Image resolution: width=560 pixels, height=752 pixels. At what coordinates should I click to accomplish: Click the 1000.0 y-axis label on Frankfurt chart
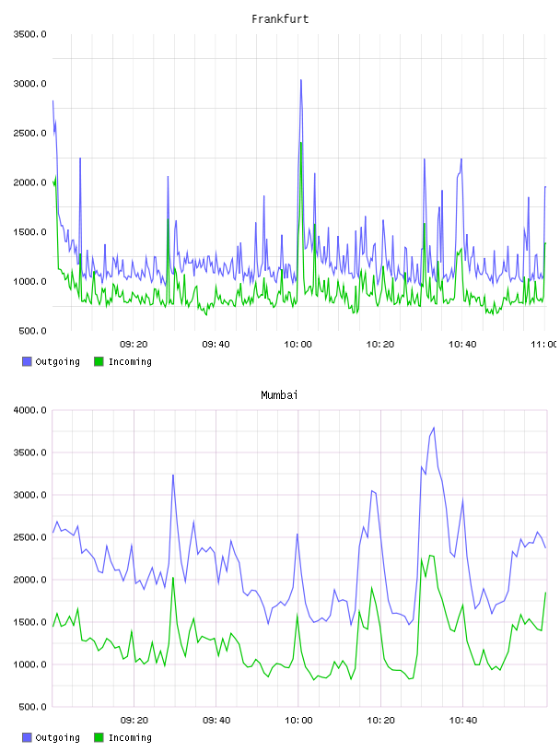coord(29,281)
